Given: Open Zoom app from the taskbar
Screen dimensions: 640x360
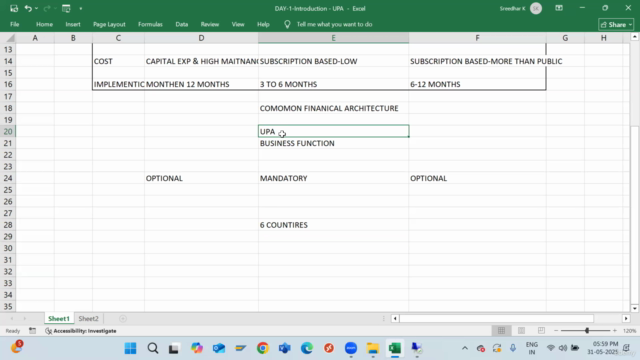Looking at the screenshot, I should pyautogui.click(x=351, y=348).
